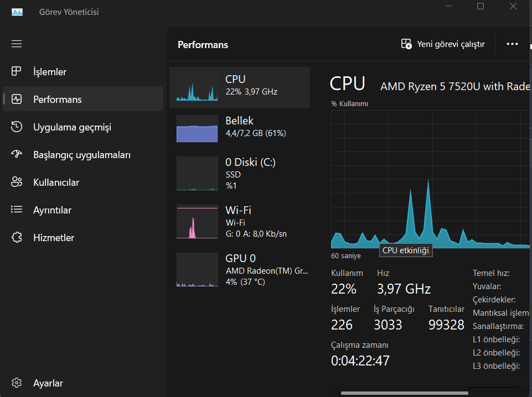Open the three-dot more options menu
This screenshot has height=397, width=532.
tap(512, 44)
